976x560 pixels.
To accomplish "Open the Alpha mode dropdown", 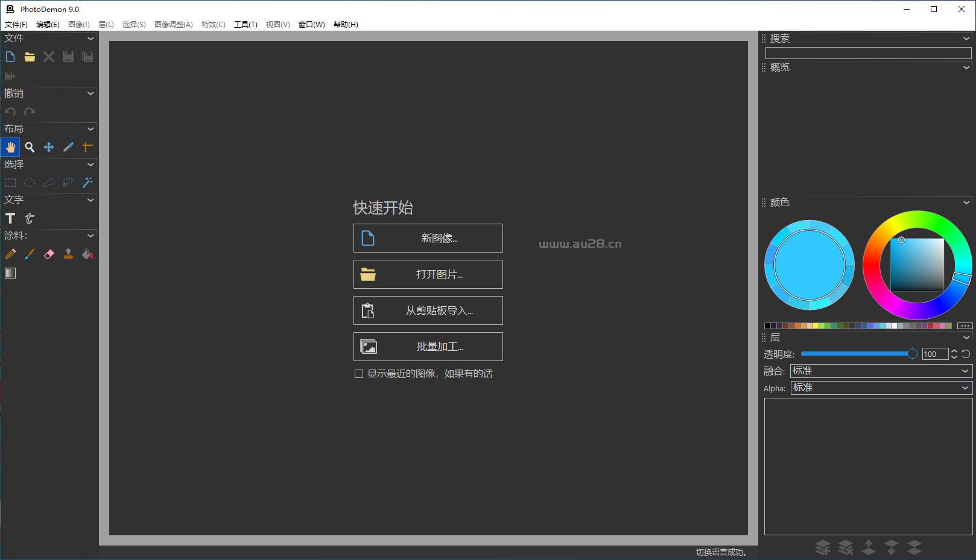I will coord(881,388).
